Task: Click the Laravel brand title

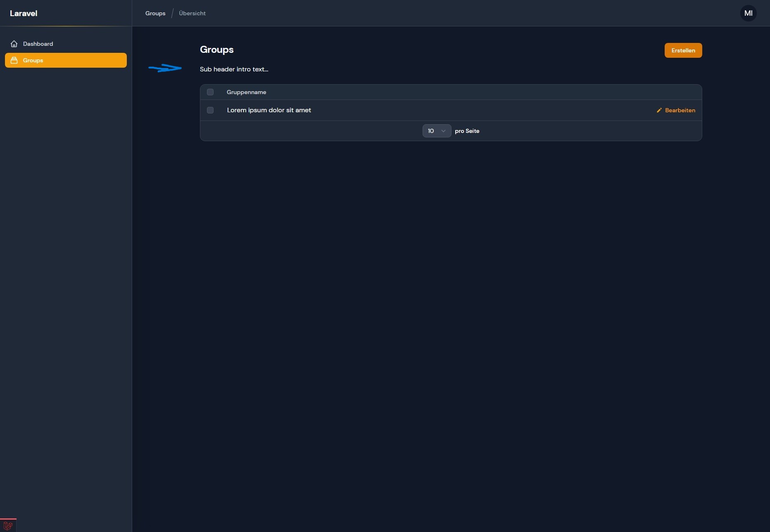Action: (x=24, y=13)
